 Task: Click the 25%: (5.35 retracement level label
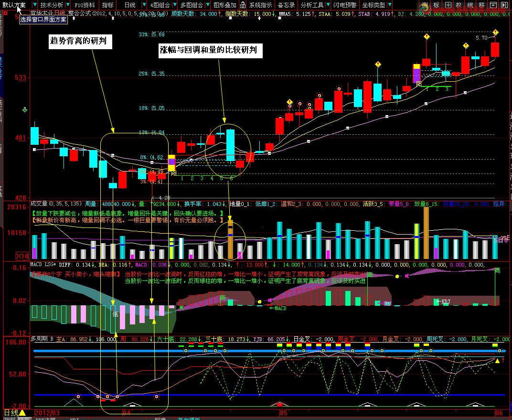pyautogui.click(x=152, y=74)
